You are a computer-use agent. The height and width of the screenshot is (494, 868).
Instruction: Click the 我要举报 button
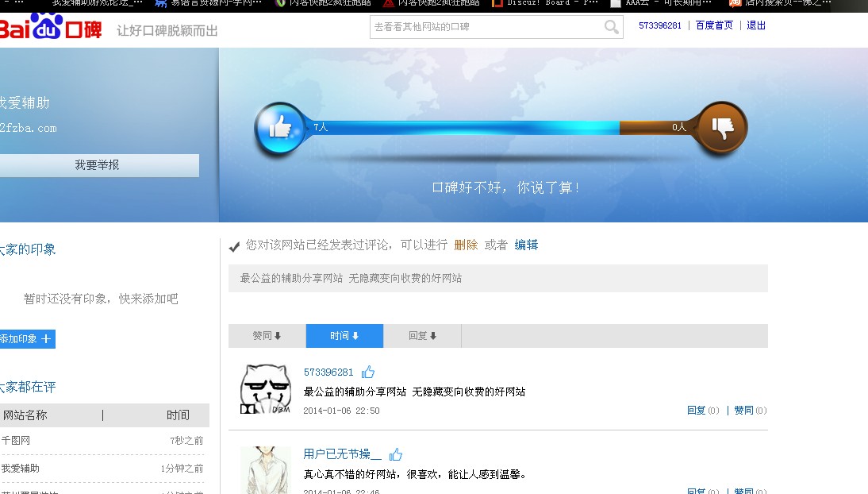coord(98,165)
